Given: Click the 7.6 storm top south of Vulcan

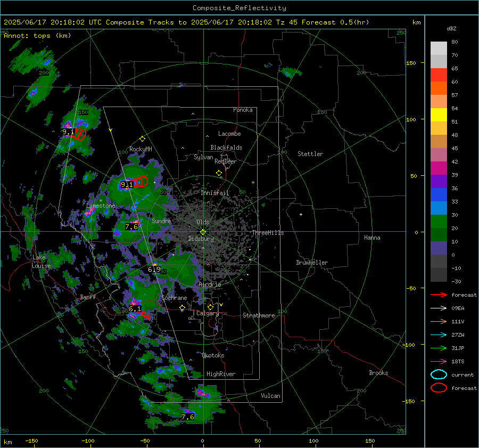Looking at the screenshot, I should pyautogui.click(x=187, y=417).
